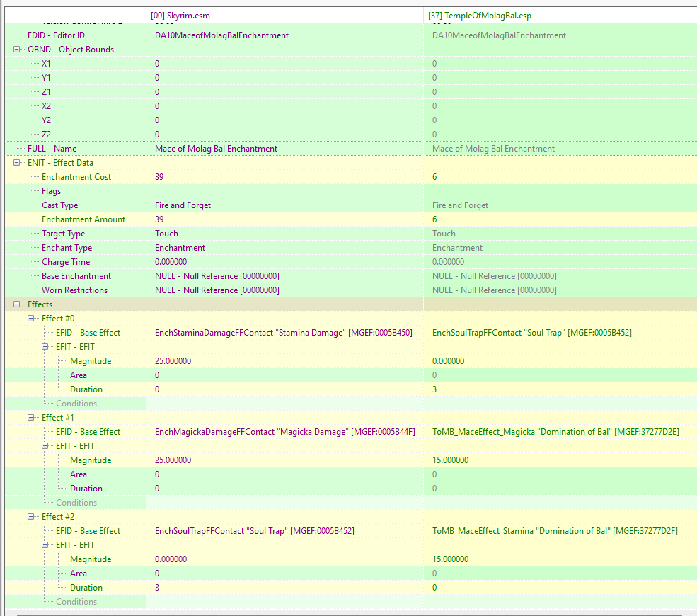Image resolution: width=697 pixels, height=616 pixels.
Task: Select X1 under Object Bounds
Action: (46, 64)
